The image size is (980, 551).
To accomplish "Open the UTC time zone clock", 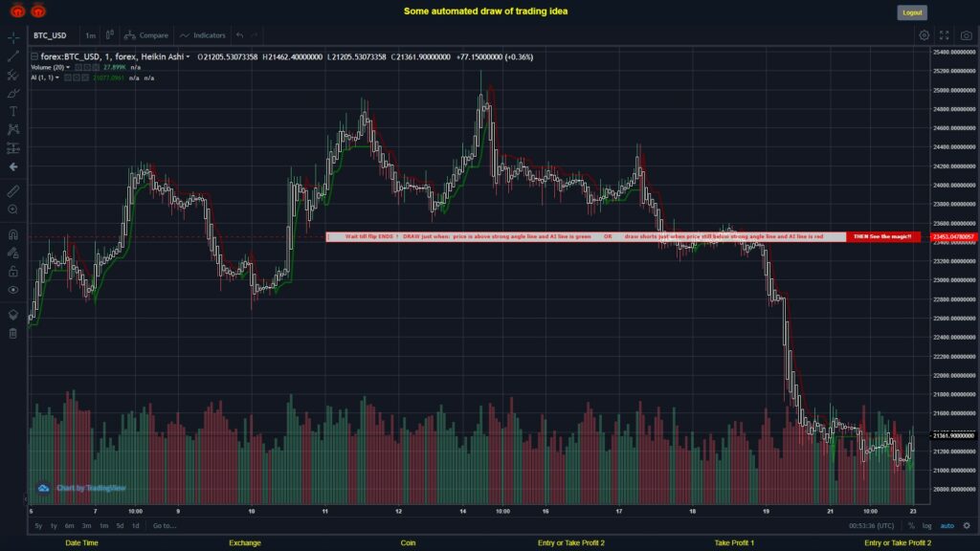I will (871, 526).
